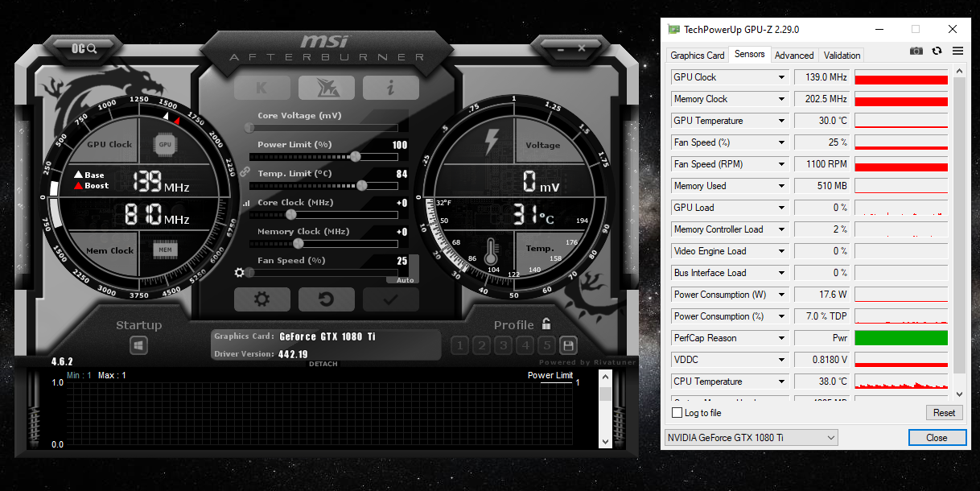Screen dimensions: 980x491
Task: Select Profile slot 1
Action: [459, 345]
